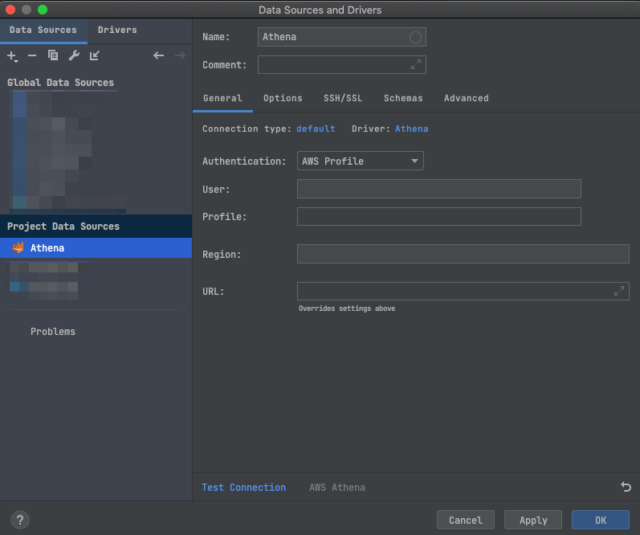Revert changes with the undo arrow icon
The width and height of the screenshot is (640, 535).
[626, 486]
